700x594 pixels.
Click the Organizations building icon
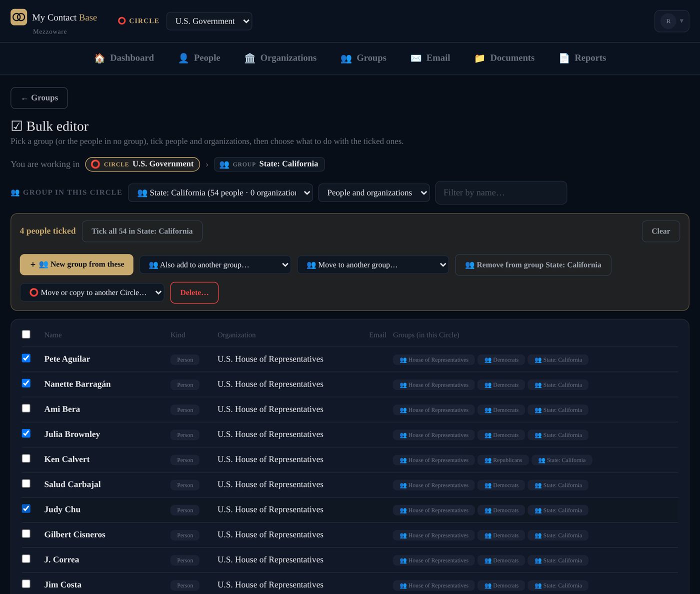coord(250,58)
